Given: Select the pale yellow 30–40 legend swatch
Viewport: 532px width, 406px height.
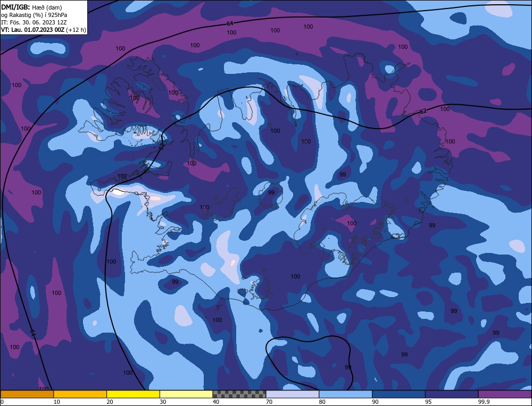Looking at the screenshot, I should point(186,394).
